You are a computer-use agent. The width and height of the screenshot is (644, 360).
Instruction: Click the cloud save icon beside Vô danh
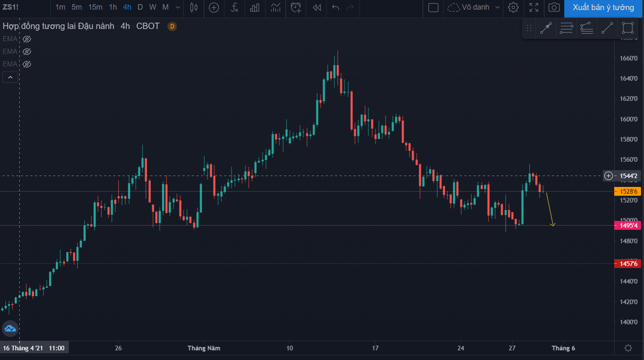454,7
